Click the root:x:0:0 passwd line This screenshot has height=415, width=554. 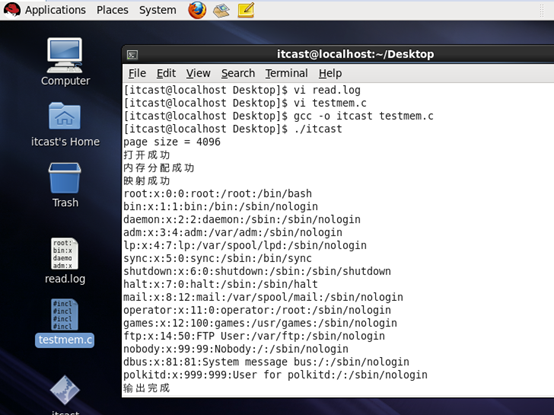pyautogui.click(x=218, y=194)
